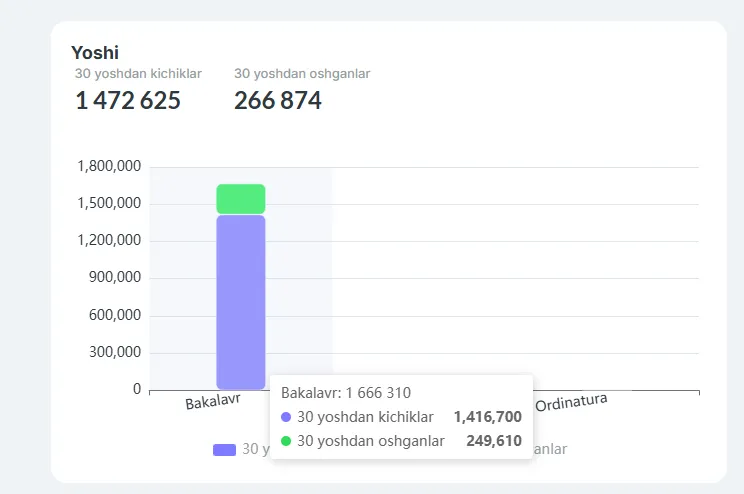This screenshot has height=494, width=744.
Task: Select the Ordinatura x-axis label
Action: (571, 403)
